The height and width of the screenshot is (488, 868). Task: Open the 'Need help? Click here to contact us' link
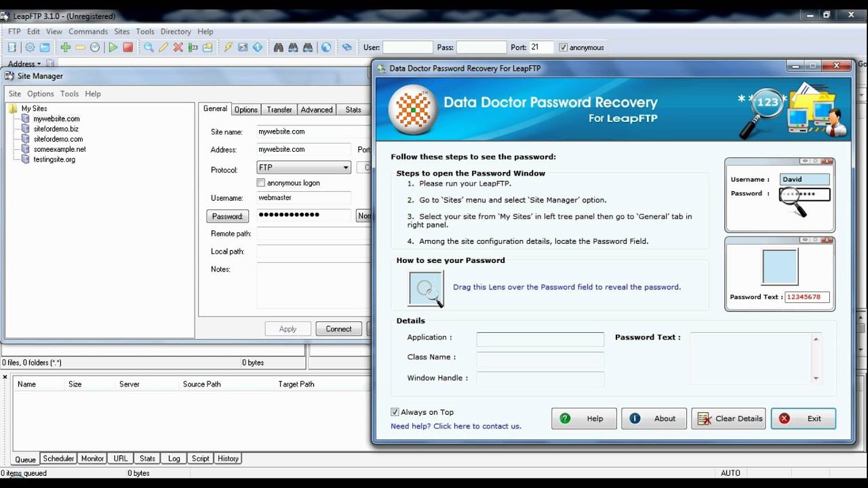click(456, 426)
